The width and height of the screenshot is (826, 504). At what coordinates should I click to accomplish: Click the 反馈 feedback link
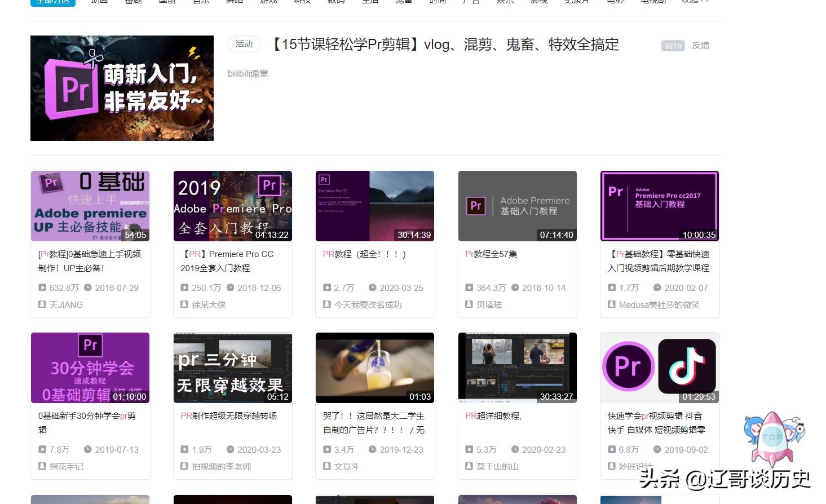coord(701,46)
